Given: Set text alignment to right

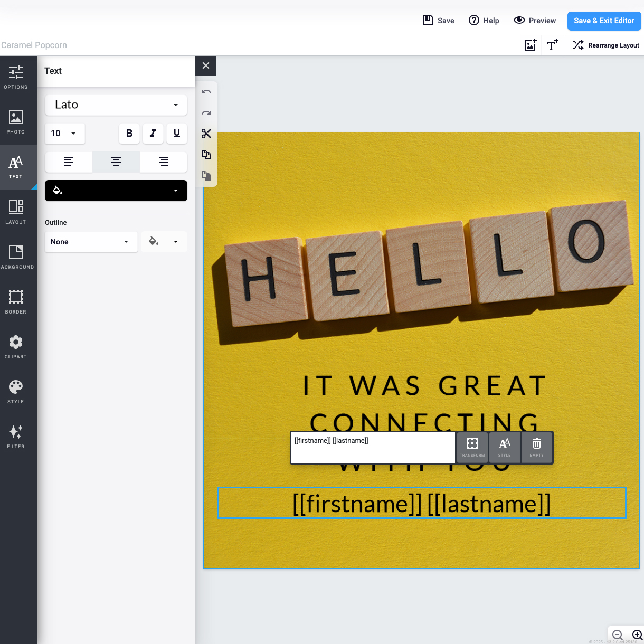Looking at the screenshot, I should point(163,162).
